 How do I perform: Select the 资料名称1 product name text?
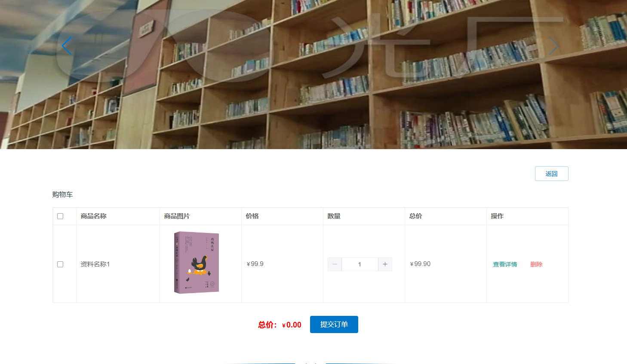[95, 264]
